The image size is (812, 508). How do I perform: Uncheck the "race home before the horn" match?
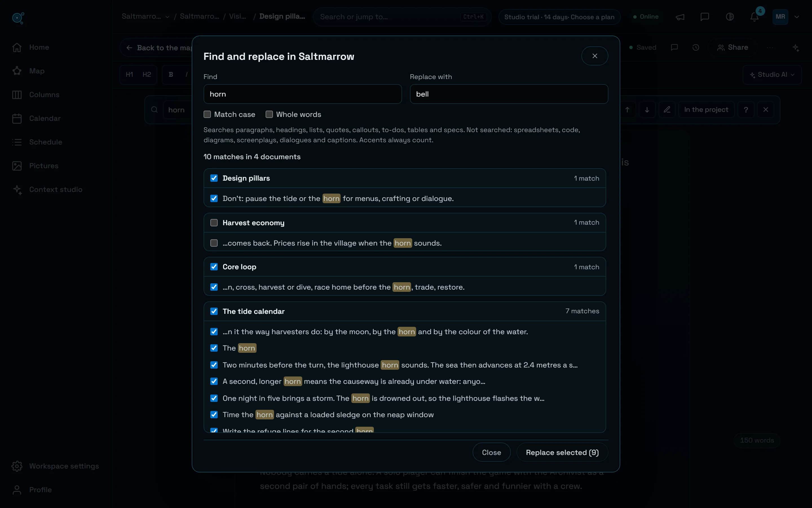pos(214,287)
